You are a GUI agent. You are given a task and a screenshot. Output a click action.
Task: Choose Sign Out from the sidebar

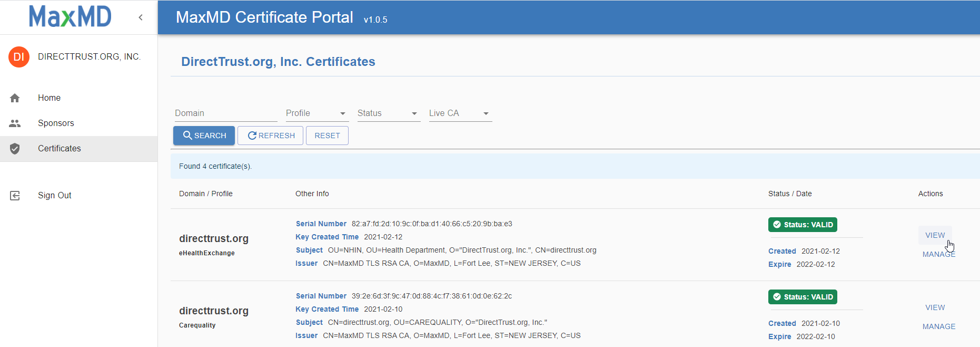click(x=79, y=196)
